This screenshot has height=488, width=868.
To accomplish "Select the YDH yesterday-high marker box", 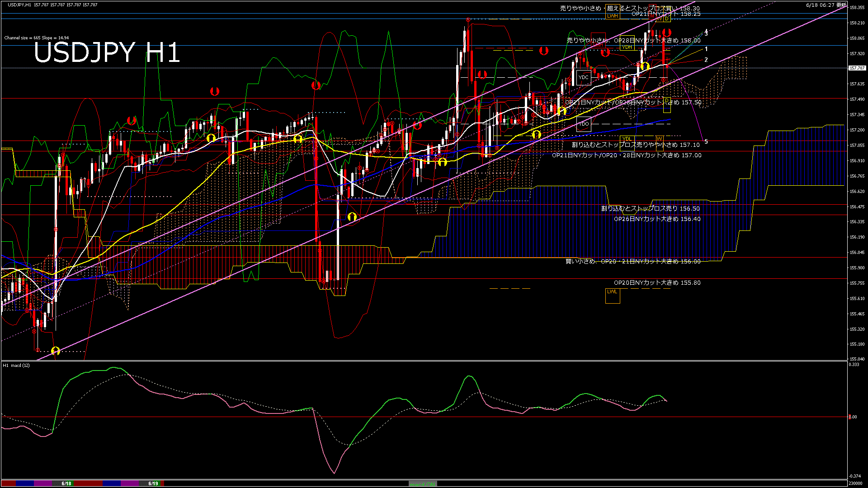I will [x=627, y=43].
